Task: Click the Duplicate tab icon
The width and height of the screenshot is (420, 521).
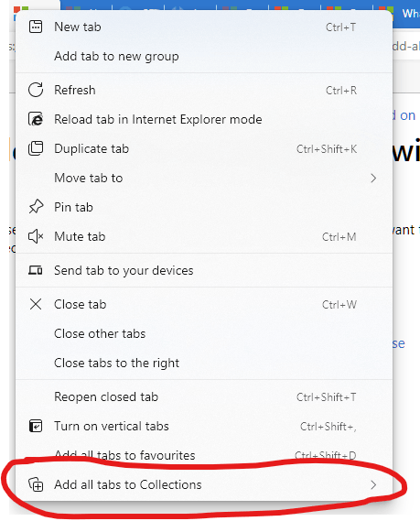Action: tap(36, 148)
